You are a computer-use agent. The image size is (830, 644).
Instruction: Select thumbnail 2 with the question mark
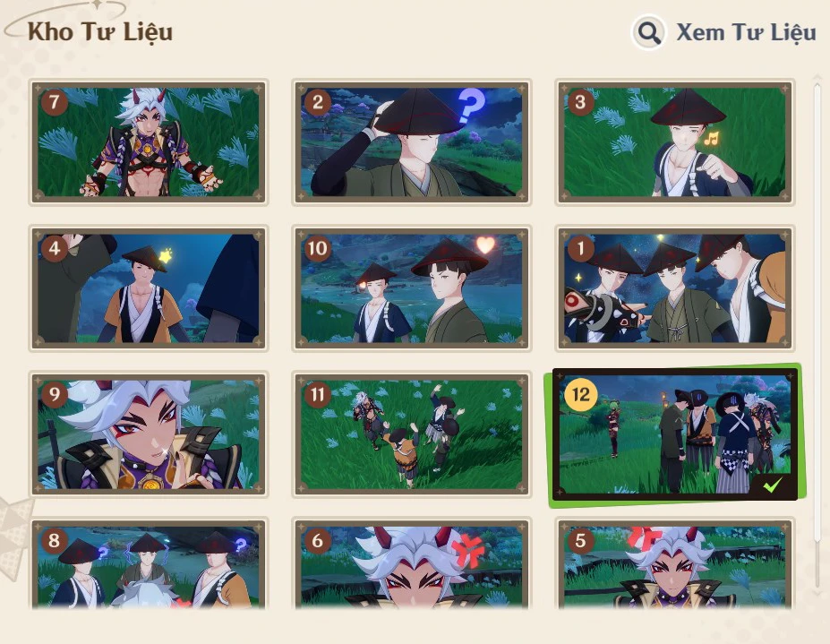click(x=412, y=142)
